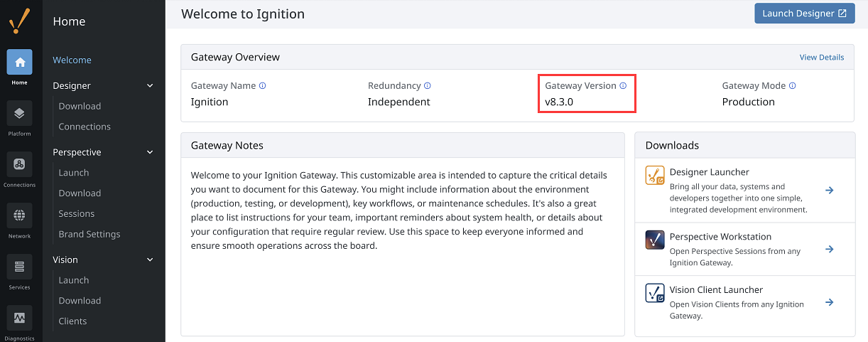Viewport: 868px width, 342px height.
Task: Open the Services sidebar icon
Action: [19, 267]
